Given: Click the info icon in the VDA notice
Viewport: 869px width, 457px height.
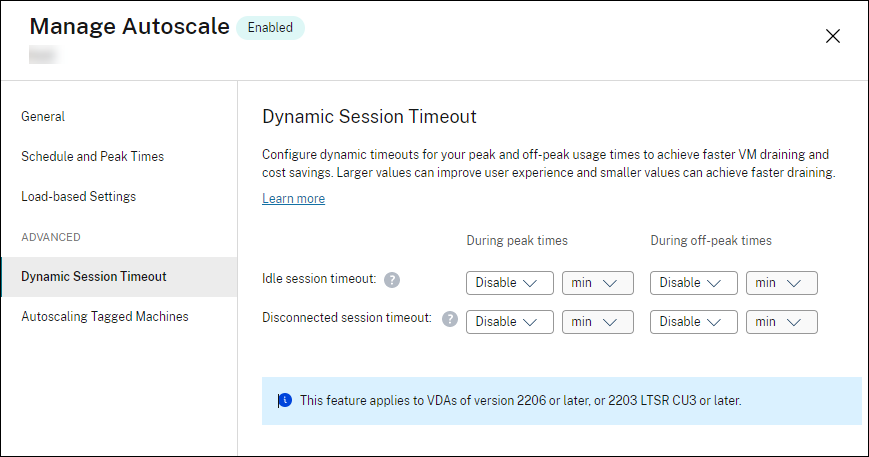Looking at the screenshot, I should pyautogui.click(x=284, y=400).
